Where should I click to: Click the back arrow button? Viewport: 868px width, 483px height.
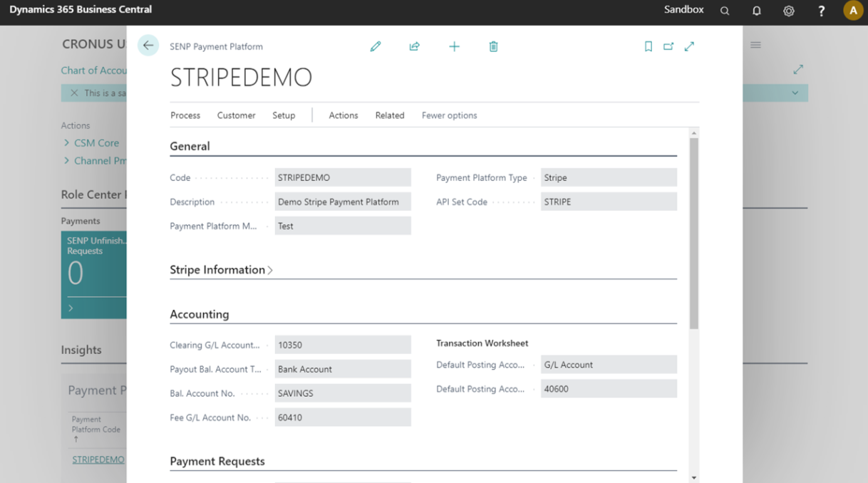(148, 46)
